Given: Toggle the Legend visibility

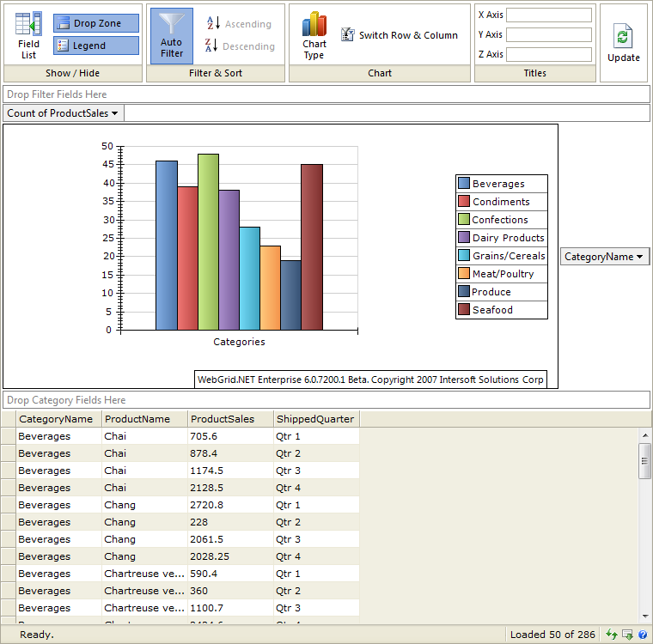Looking at the screenshot, I should click(x=96, y=46).
